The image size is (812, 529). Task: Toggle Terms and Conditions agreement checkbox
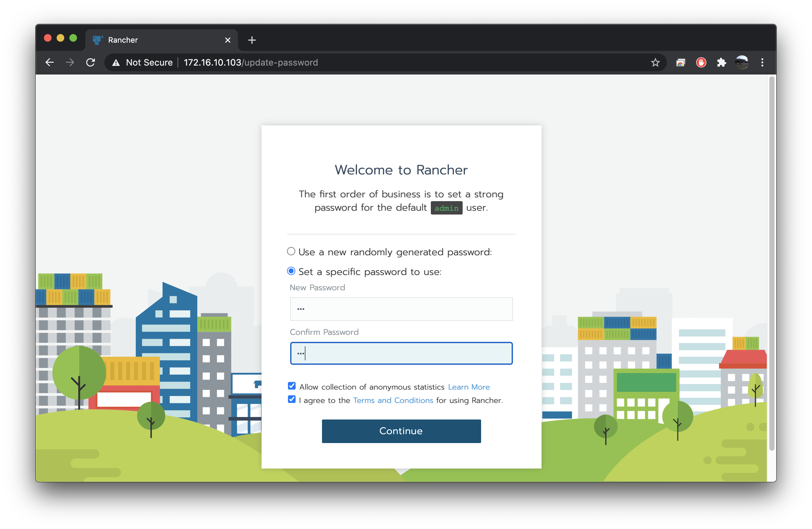coord(292,399)
